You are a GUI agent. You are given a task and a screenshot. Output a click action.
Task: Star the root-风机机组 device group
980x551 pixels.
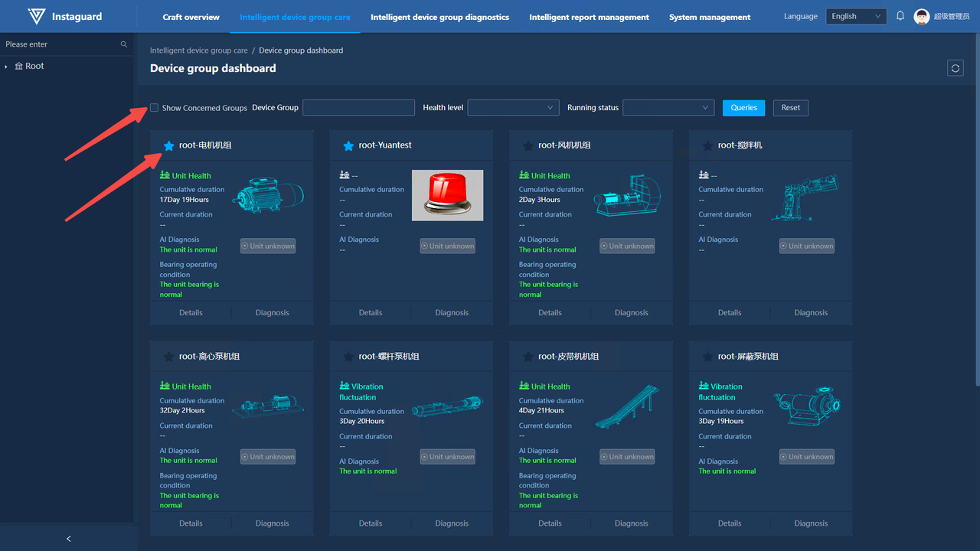[528, 145]
